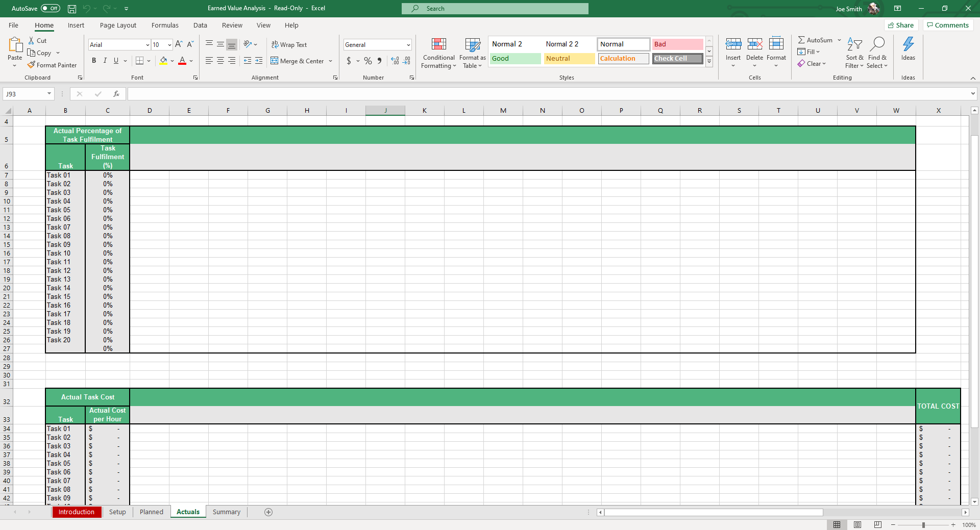
Task: Toggle Bottom Align
Action: (232, 44)
